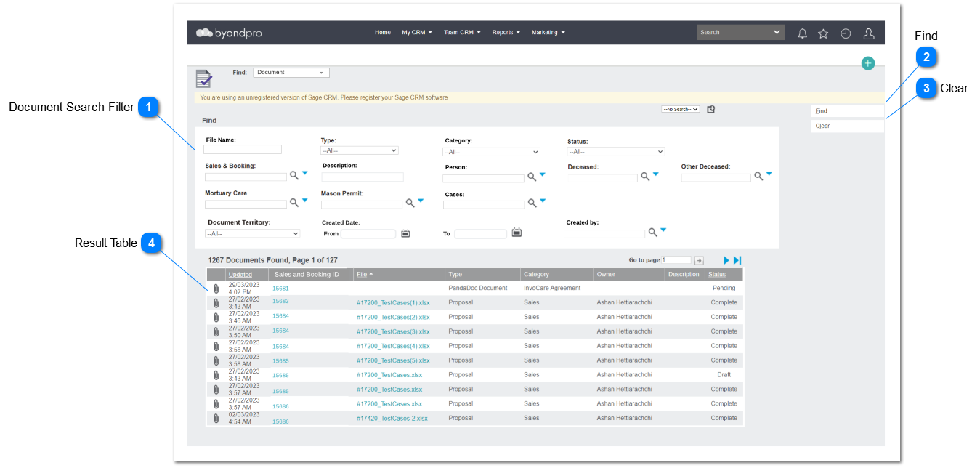Screen dimensions: 980x468
Task: Click Sales & Booking search magnifier
Action: tap(294, 175)
